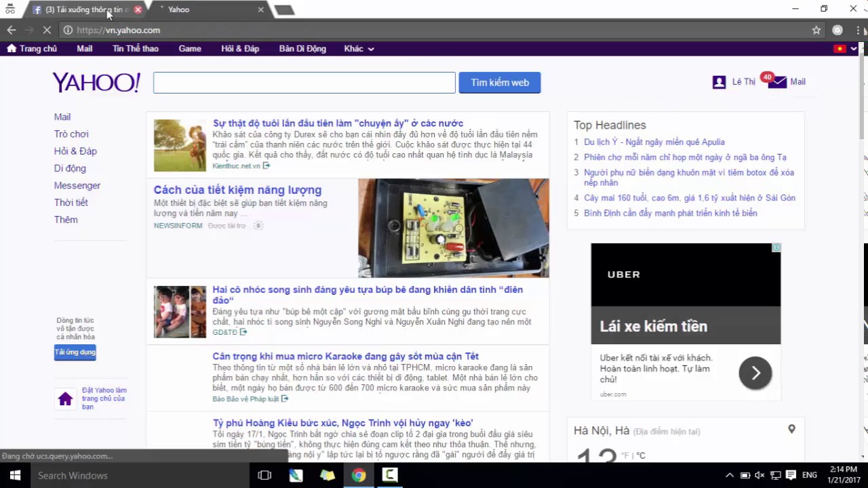This screenshot has width=868, height=488.
Task: Open the battery status tray icon
Action: point(745,475)
